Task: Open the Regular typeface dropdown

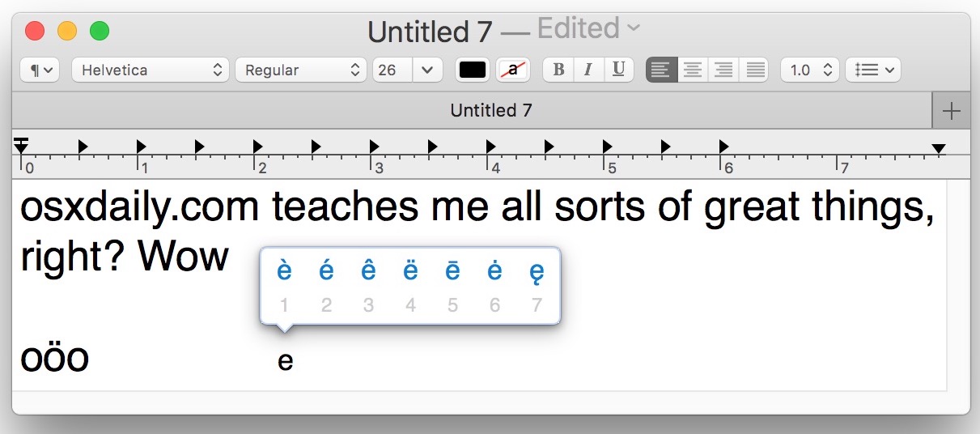Action: coord(301,70)
